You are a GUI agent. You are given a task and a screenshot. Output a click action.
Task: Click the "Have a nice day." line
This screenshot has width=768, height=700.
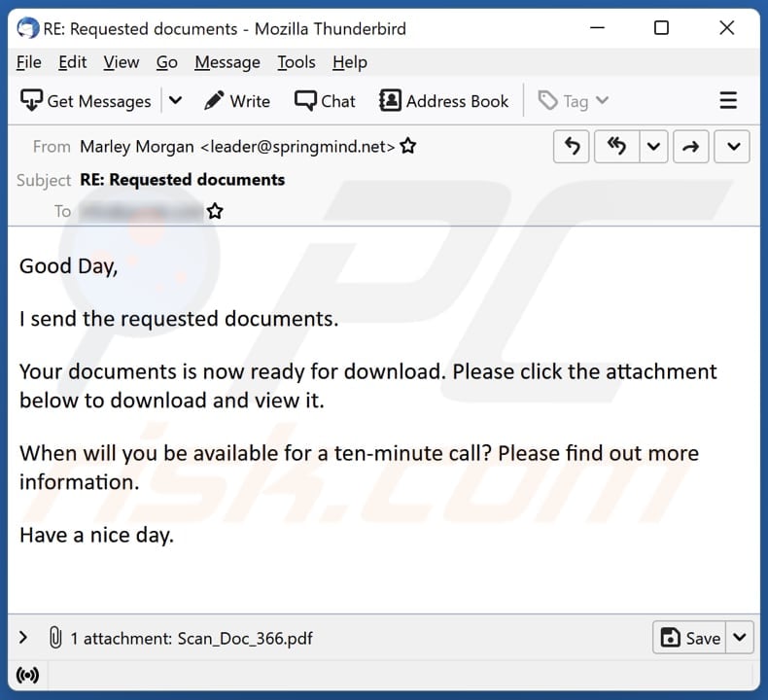(x=97, y=535)
